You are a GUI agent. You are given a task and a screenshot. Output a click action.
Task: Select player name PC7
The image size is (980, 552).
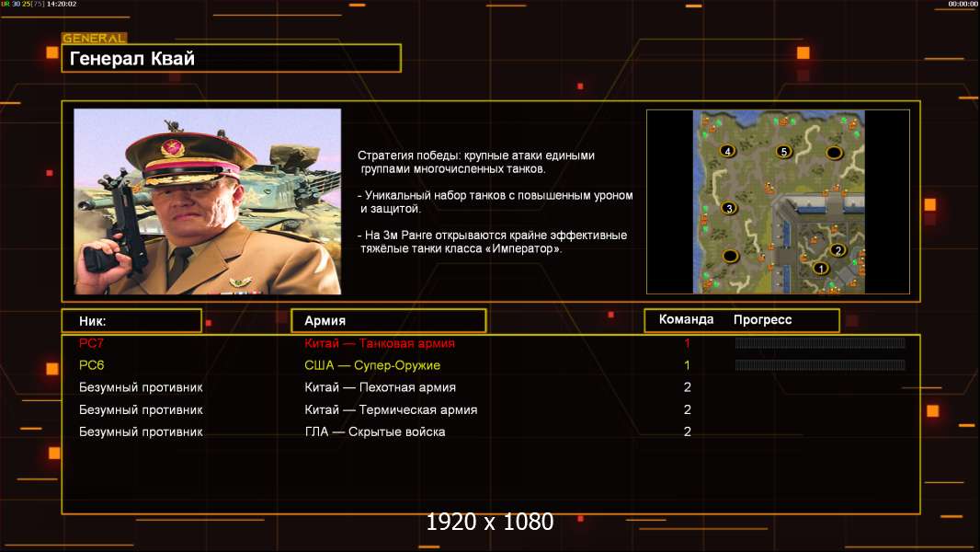click(91, 343)
